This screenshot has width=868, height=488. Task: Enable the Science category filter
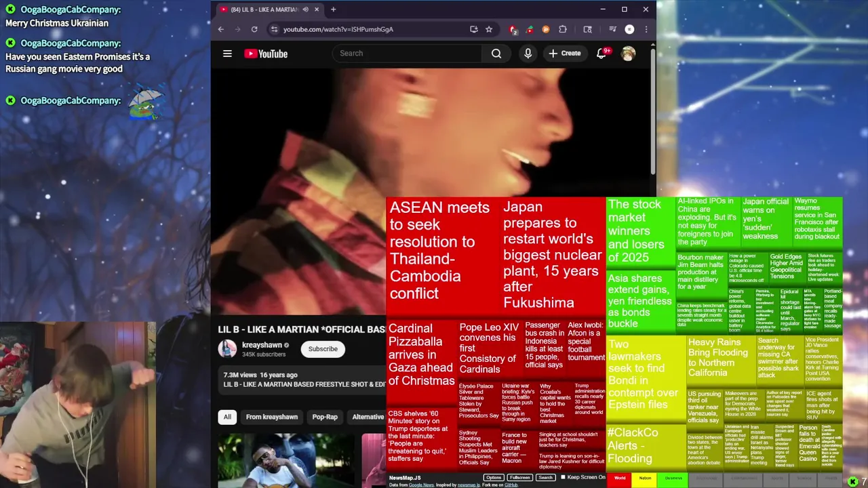click(x=804, y=479)
